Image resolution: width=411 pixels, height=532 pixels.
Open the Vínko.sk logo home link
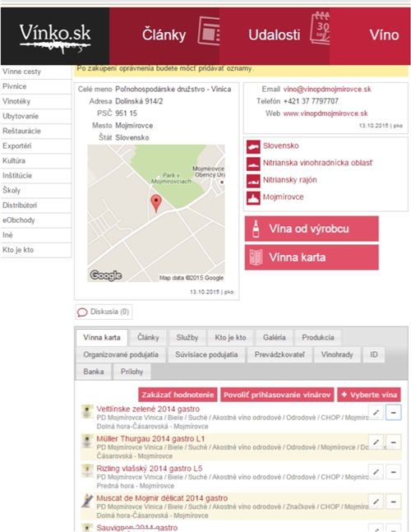[x=55, y=36]
